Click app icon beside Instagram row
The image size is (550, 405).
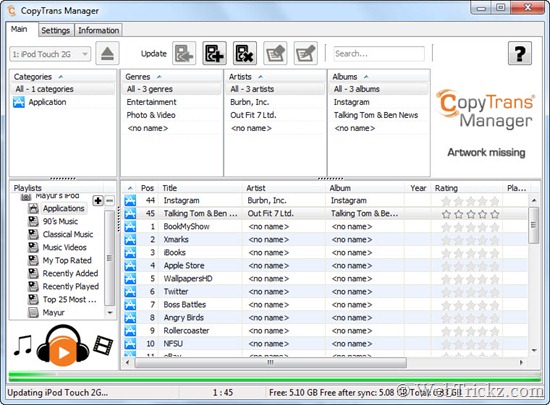click(x=130, y=201)
